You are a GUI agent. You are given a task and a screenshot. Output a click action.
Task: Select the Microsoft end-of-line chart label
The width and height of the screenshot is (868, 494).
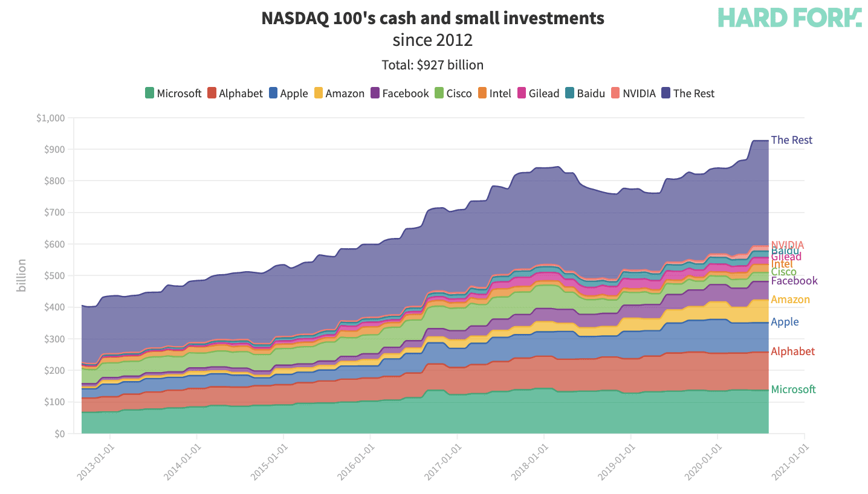(x=793, y=390)
